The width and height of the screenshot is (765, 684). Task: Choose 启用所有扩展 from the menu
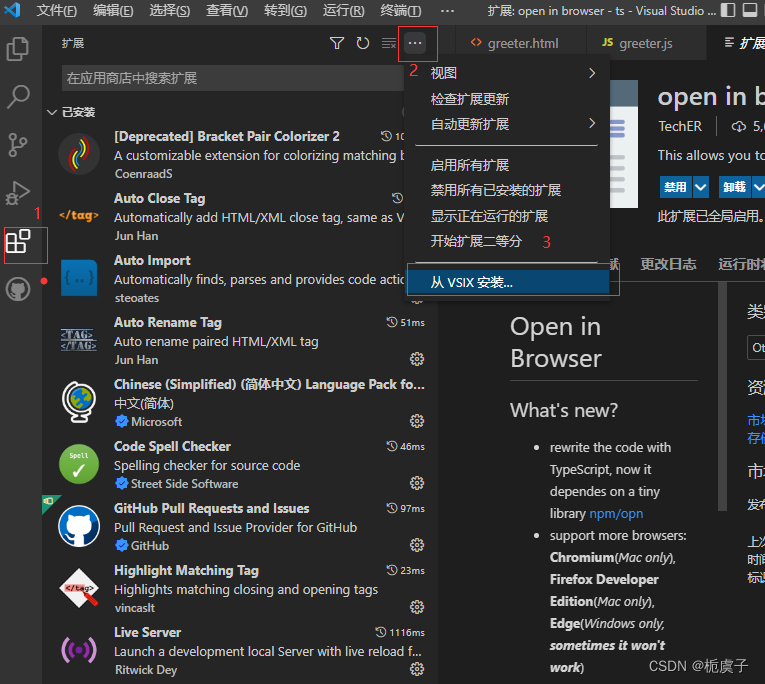(x=507, y=165)
